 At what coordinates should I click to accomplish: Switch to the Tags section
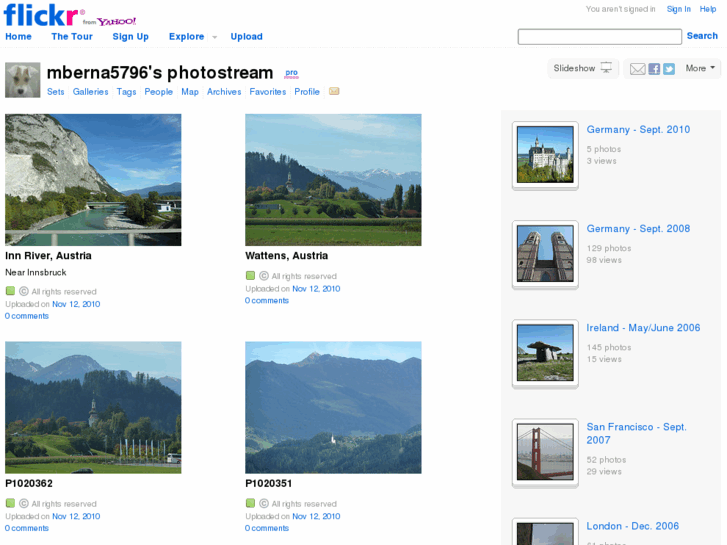tap(127, 91)
